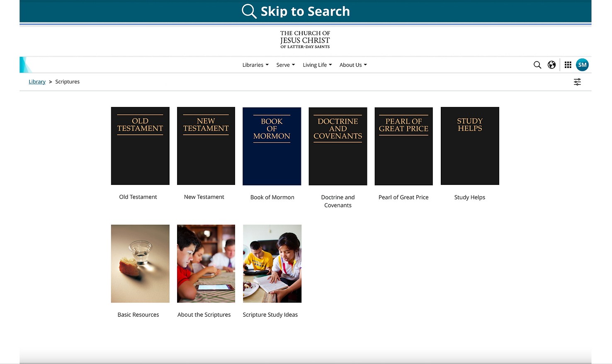Open the Book of Mormon blue cover
612x364 pixels.
(x=272, y=146)
